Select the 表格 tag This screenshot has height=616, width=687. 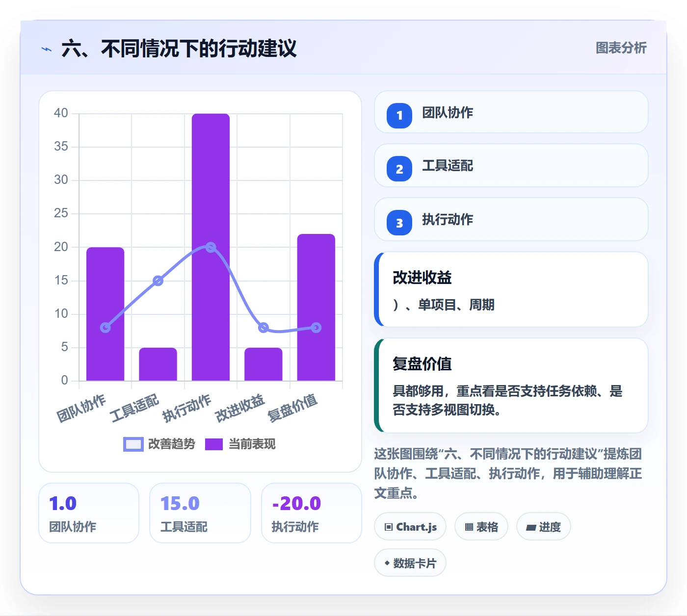click(481, 527)
